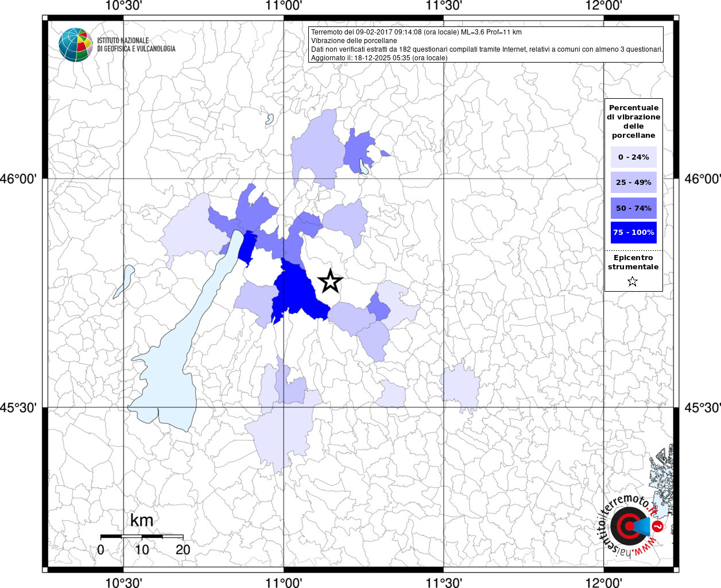Select the 75 - 100% legend swatch
721x588 pixels.
point(633,233)
